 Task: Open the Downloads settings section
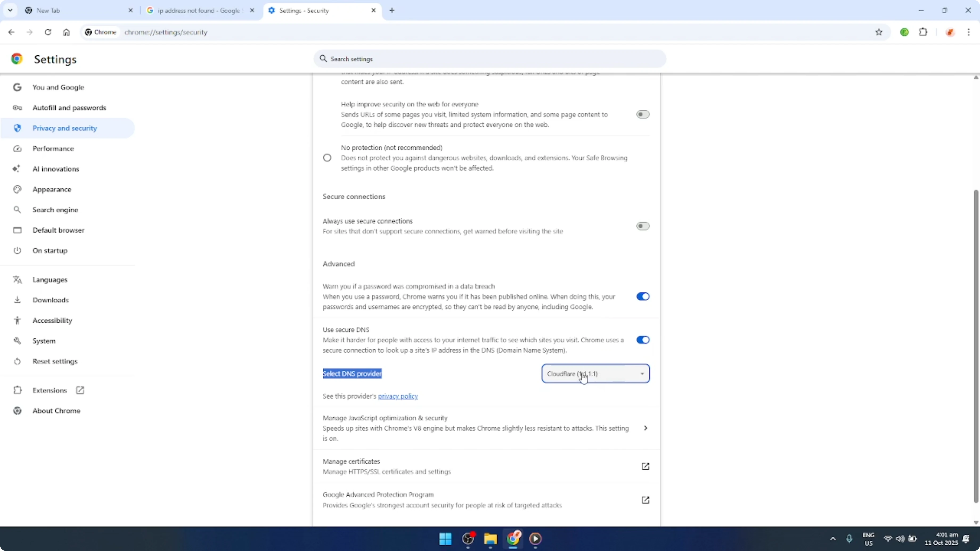coord(51,300)
